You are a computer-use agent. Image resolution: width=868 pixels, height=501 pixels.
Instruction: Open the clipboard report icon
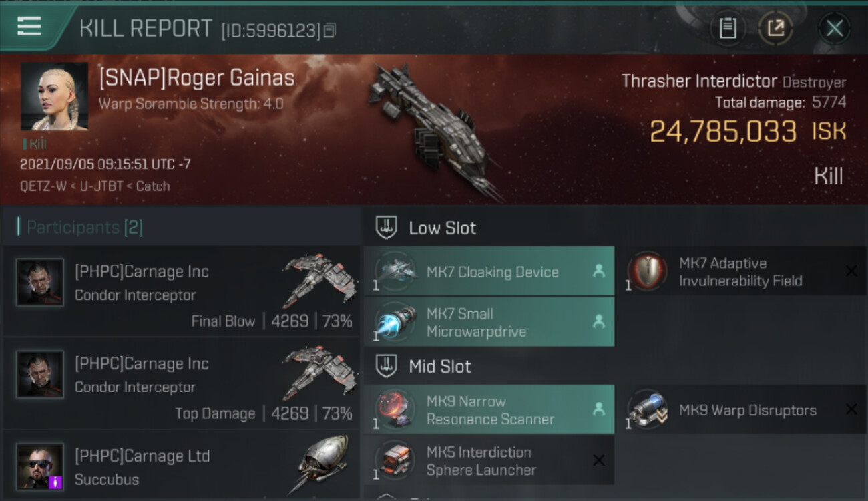coord(728,28)
